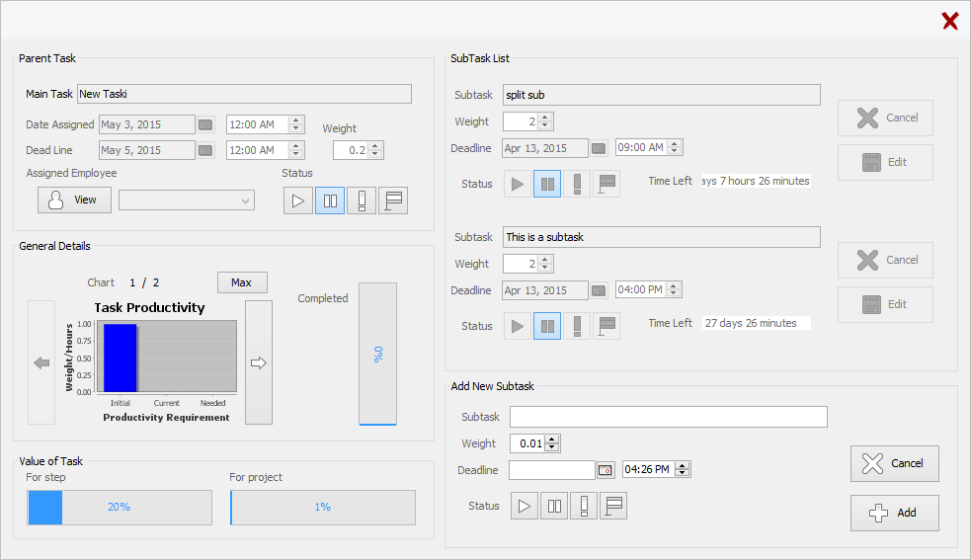Click the Max chart button

coord(241,282)
